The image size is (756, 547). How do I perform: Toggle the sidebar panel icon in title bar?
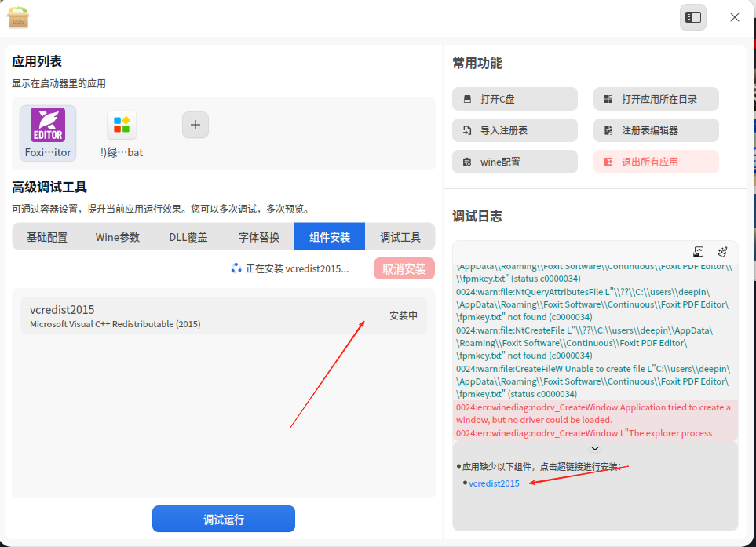(693, 17)
